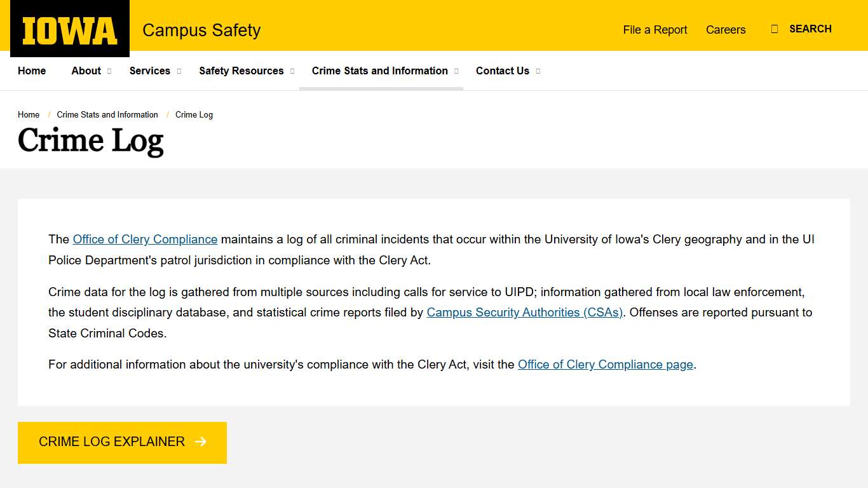Expand the Crime Stats and Information dropdown arrow
The width and height of the screenshot is (868, 488).
458,71
